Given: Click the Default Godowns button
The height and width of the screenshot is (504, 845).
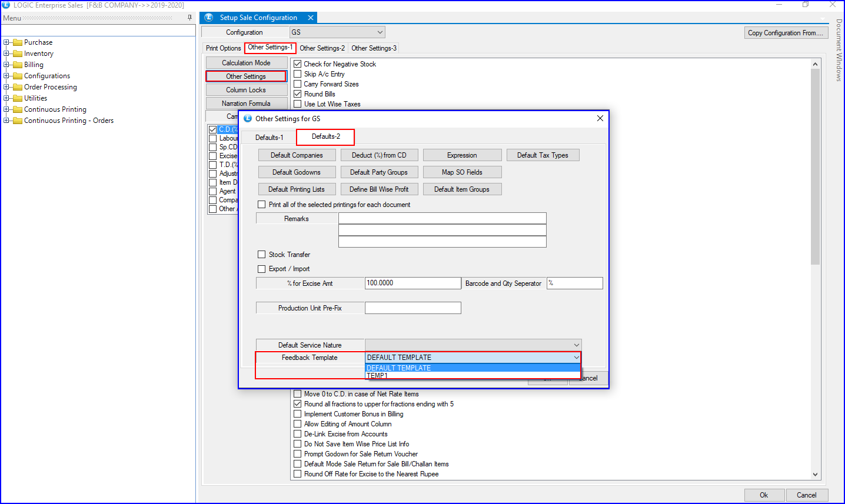Looking at the screenshot, I should (x=297, y=172).
